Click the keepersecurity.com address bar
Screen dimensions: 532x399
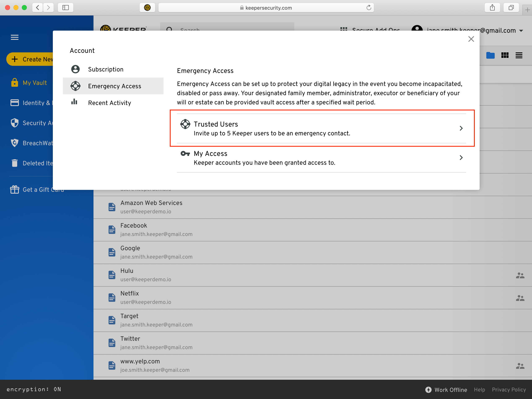(266, 8)
